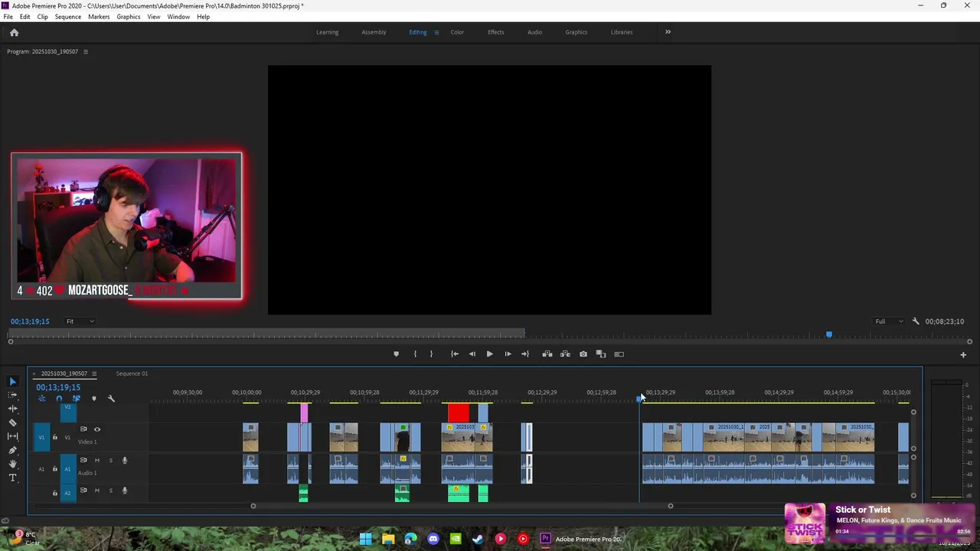Solo the A2 audio track
This screenshot has height=551, width=980.
point(111,491)
